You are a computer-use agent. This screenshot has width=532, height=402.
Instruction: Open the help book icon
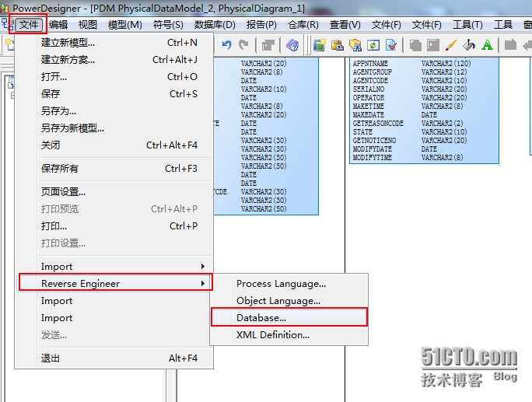click(x=292, y=45)
